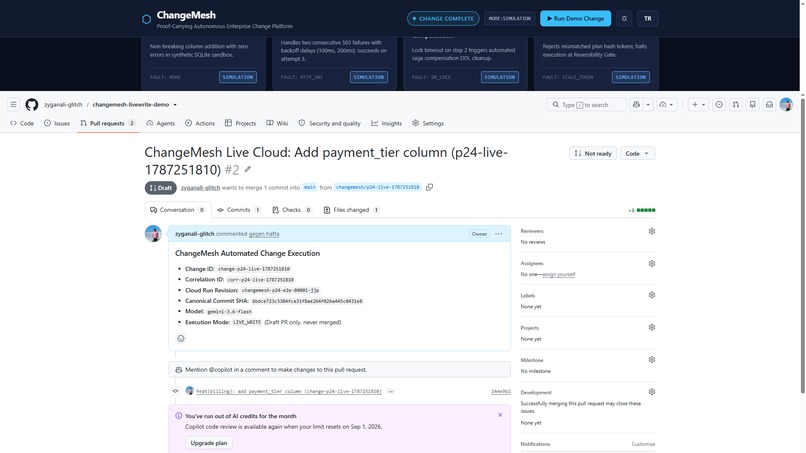Open the Reviewers gear settings

(x=652, y=231)
